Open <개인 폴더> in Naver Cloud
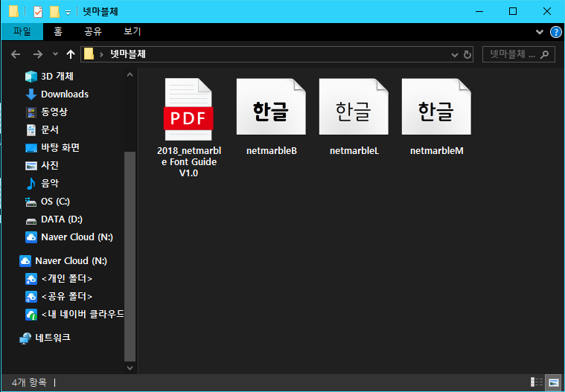Viewport: 565px width, 392px height. point(67,279)
